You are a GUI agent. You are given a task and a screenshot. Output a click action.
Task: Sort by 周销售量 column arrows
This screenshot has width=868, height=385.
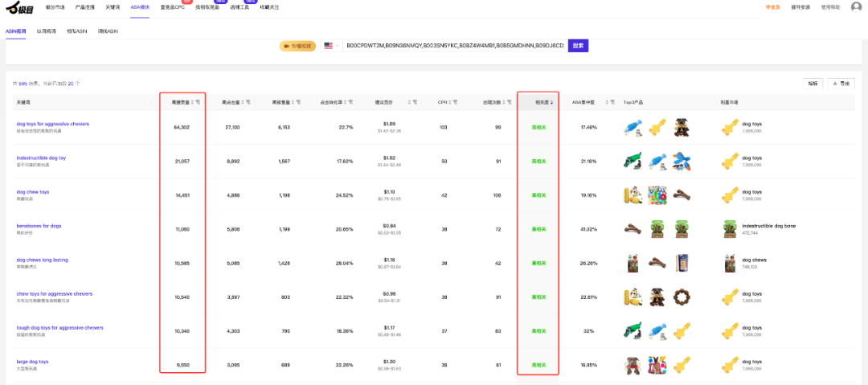click(x=294, y=102)
